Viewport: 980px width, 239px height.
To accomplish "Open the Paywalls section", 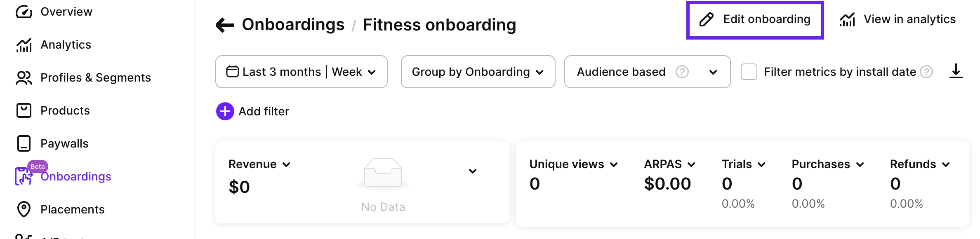I will [x=64, y=143].
